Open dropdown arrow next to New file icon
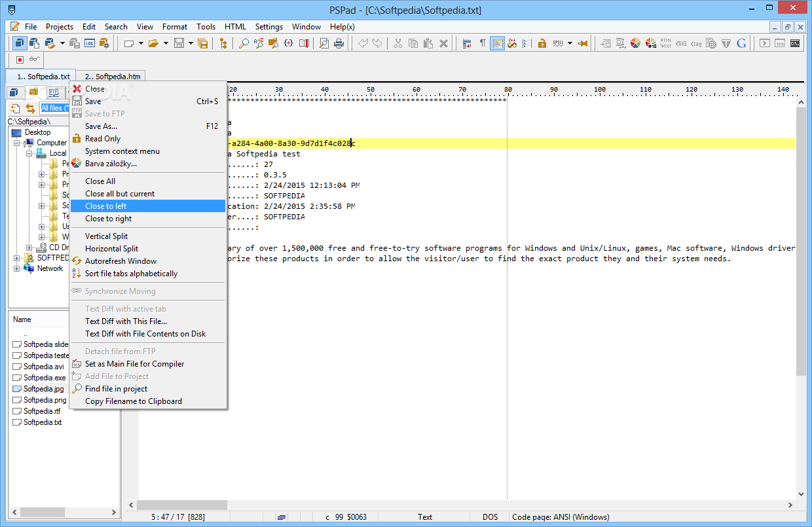This screenshot has height=527, width=812. (141, 43)
